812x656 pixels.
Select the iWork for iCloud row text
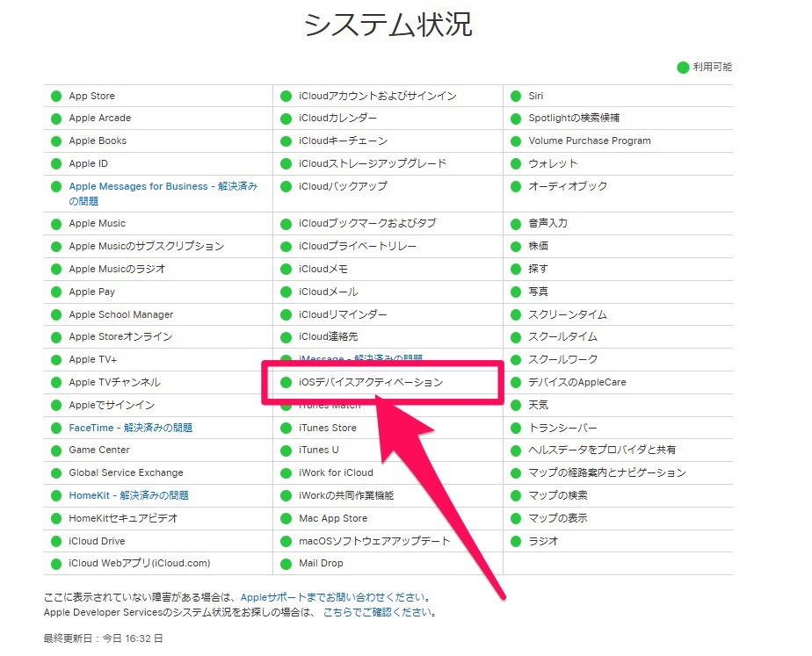pyautogui.click(x=336, y=472)
